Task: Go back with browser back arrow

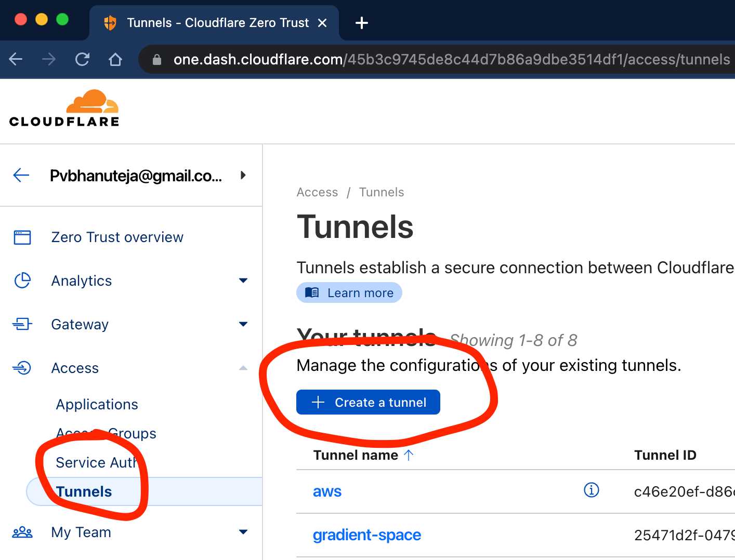Action: click(x=16, y=59)
